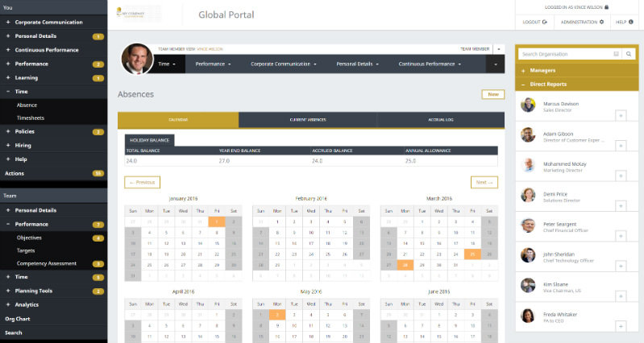Expand Learning in the sidebar
Viewport: 644px width, 343px height.
[x=53, y=77]
